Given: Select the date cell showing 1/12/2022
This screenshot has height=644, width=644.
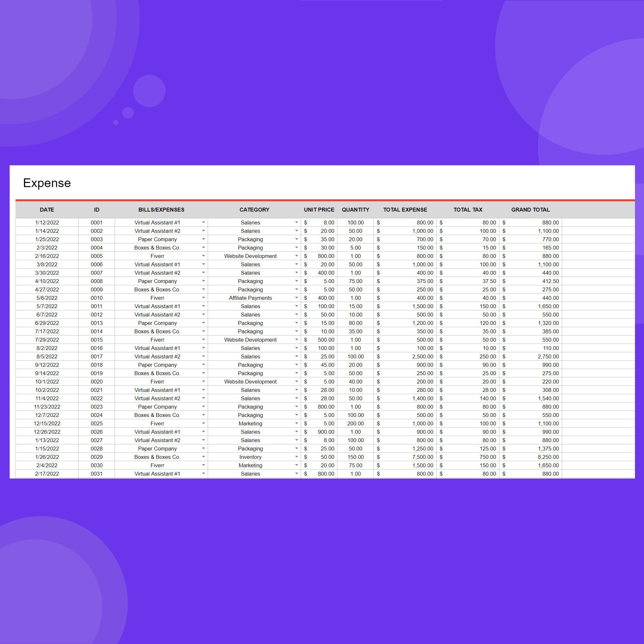Looking at the screenshot, I should 47,222.
